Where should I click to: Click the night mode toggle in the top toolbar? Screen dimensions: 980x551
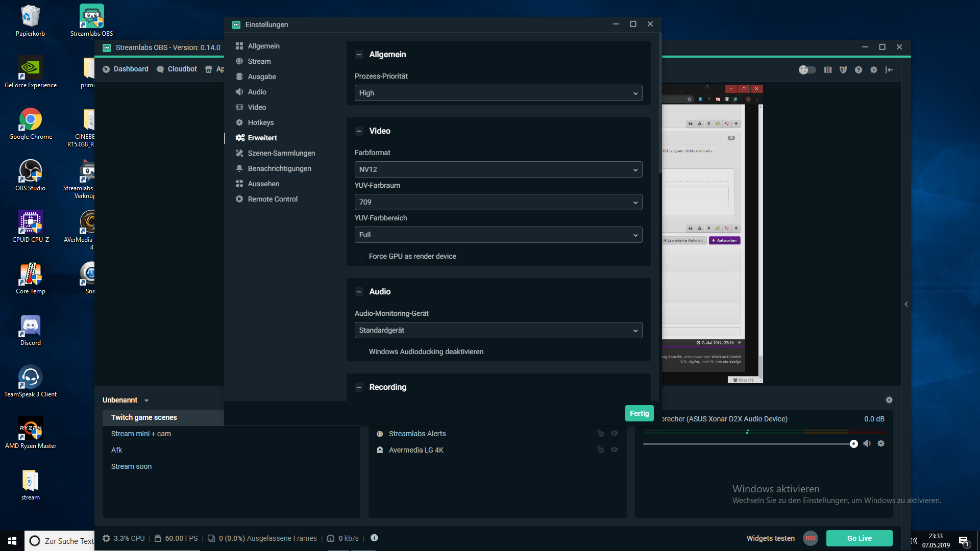click(807, 70)
